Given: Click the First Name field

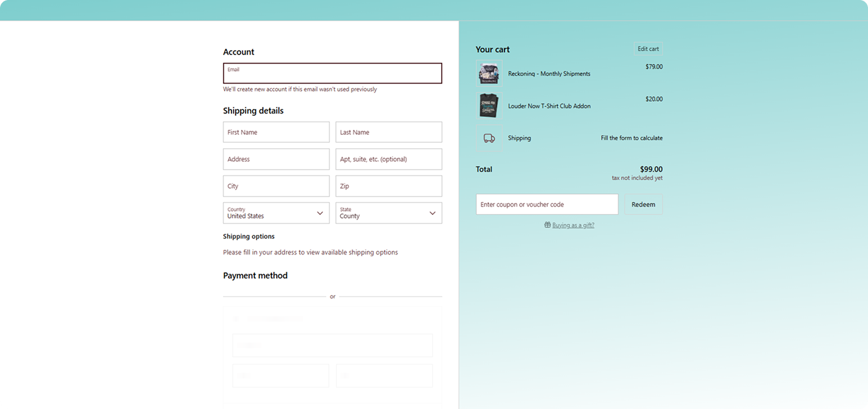Looking at the screenshot, I should pos(276,132).
